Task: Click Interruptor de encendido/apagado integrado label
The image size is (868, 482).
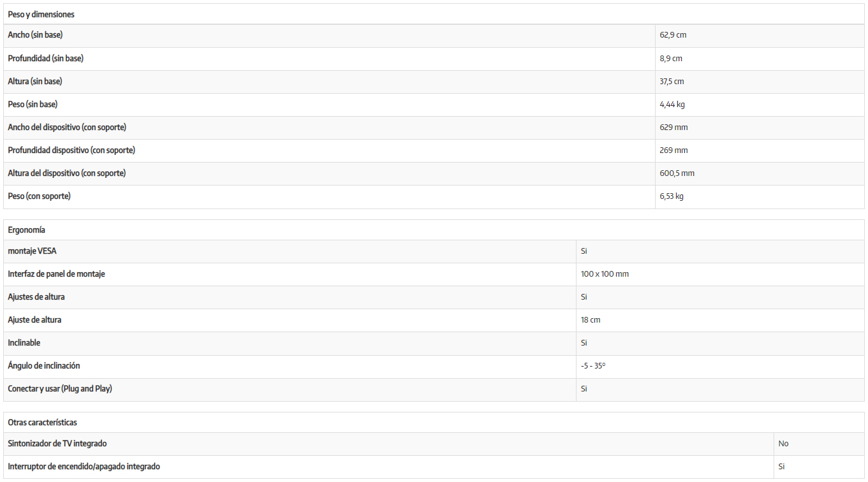Action: click(x=84, y=466)
